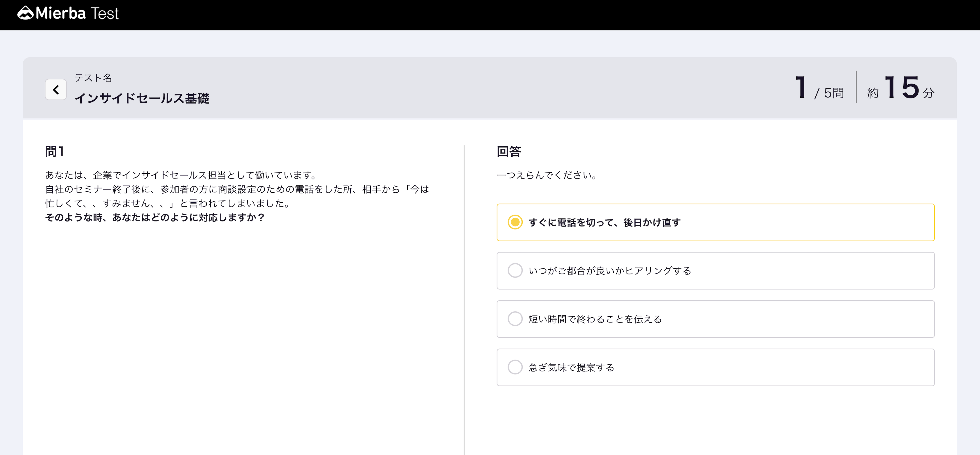
Task: Select radio for すぐに電話を切って、後日かけ直す
Action: coord(515,222)
